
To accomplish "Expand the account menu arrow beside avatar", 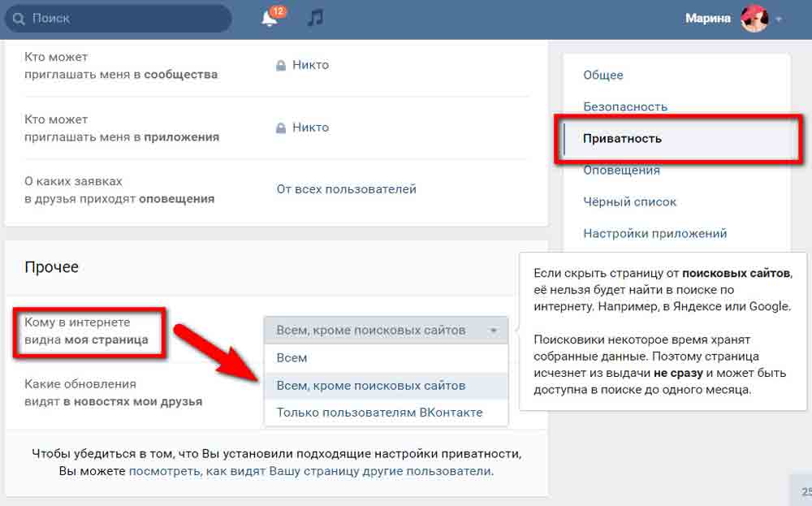I will coord(780,19).
